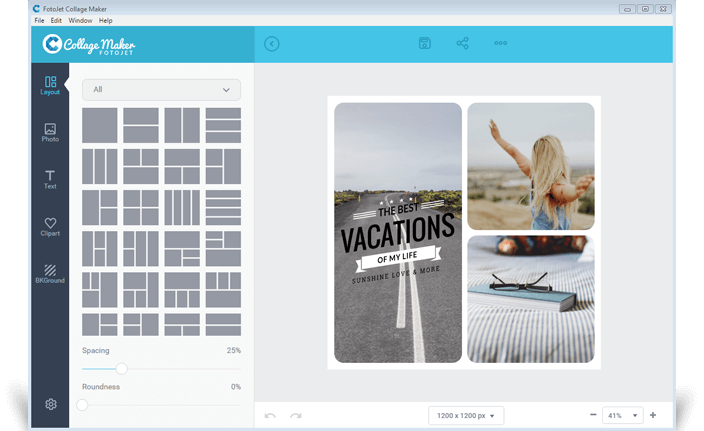Open the BKGround panel
The width and height of the screenshot is (704, 431).
50,274
